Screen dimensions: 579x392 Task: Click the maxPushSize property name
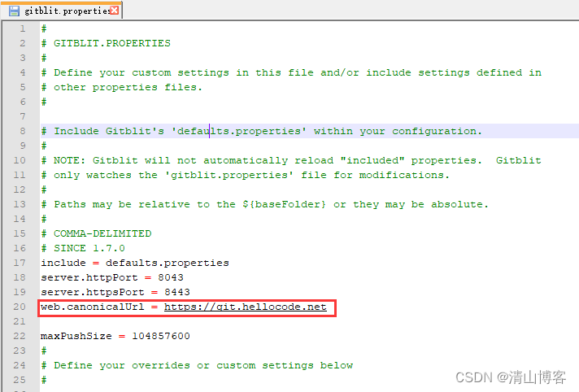75,336
